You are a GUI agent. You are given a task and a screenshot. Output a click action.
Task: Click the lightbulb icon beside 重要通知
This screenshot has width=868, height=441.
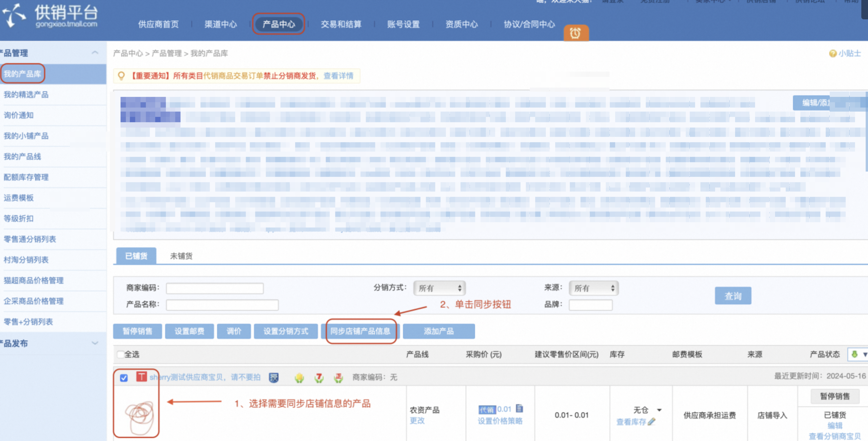click(121, 76)
